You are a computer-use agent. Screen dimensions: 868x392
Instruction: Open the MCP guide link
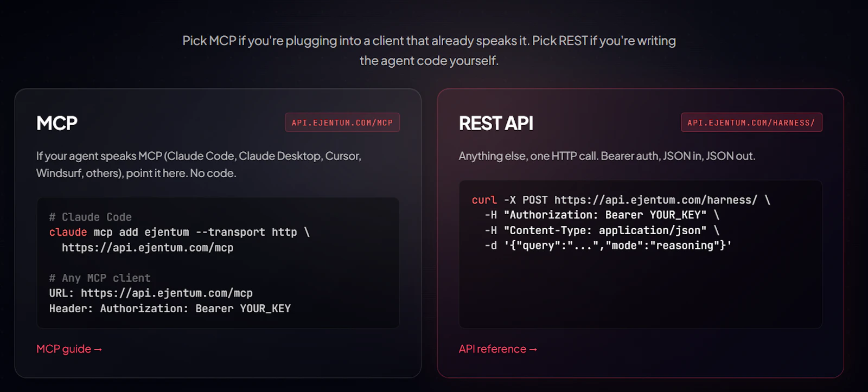click(69, 349)
